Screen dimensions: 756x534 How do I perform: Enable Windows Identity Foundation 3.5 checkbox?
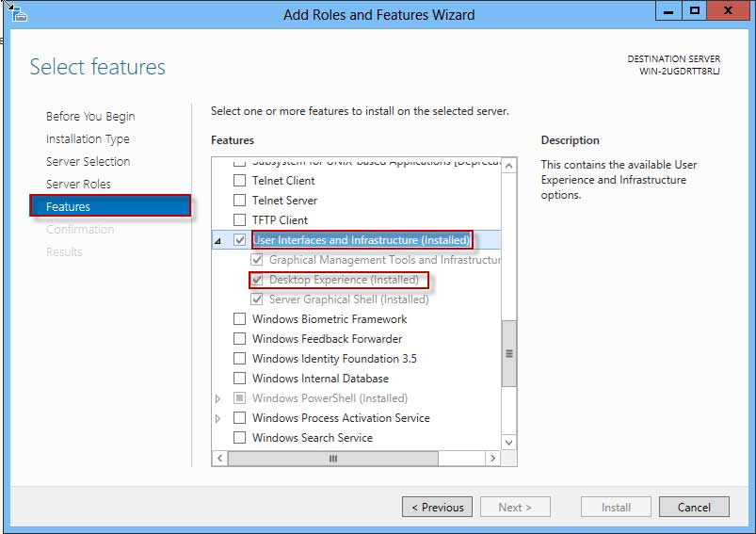coord(240,359)
